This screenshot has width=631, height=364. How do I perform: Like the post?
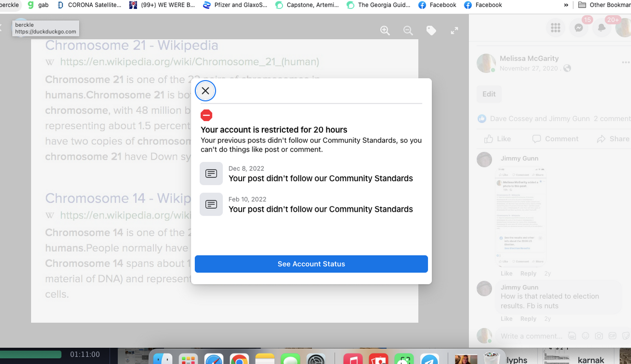pos(497,139)
